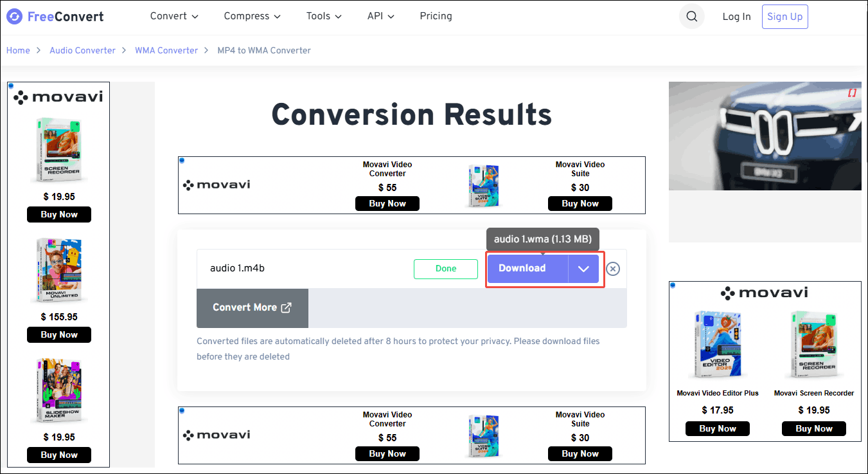Click the audio 1.wma (1.13 MB) tooltip
Screen dimensions: 868x474
(543, 239)
